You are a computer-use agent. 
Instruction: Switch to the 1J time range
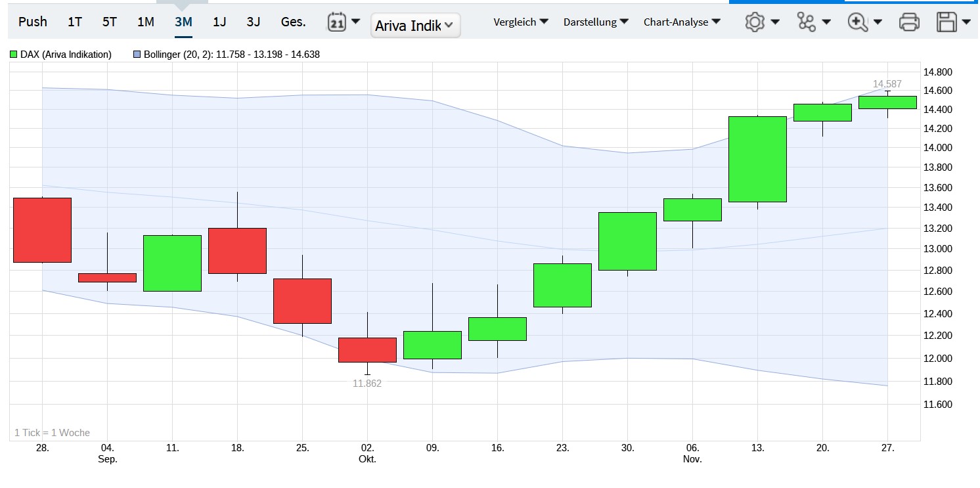(219, 22)
